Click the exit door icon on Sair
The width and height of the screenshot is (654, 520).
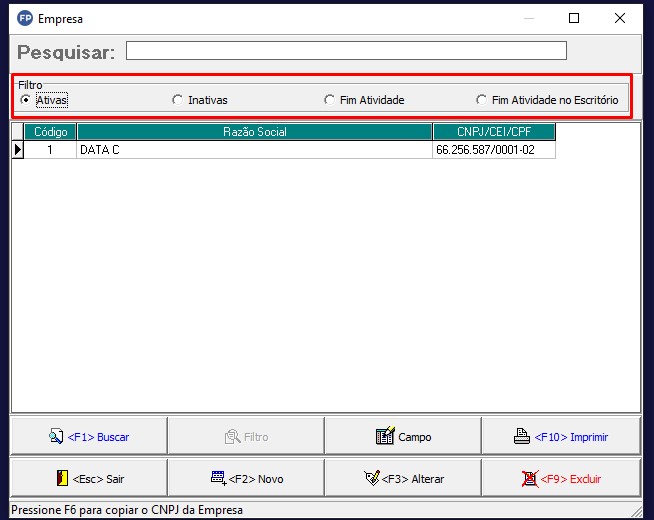[x=62, y=478]
